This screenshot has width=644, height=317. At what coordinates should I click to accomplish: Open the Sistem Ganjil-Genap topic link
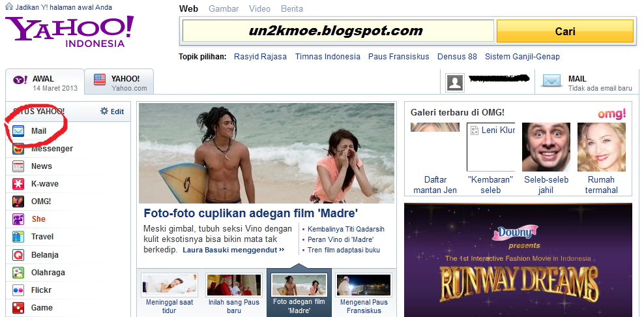click(522, 57)
